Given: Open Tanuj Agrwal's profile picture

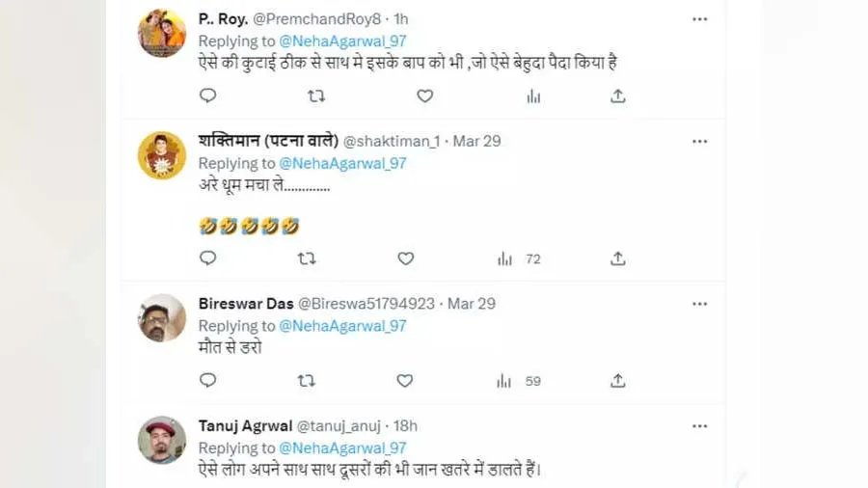Looking at the screenshot, I should (162, 440).
